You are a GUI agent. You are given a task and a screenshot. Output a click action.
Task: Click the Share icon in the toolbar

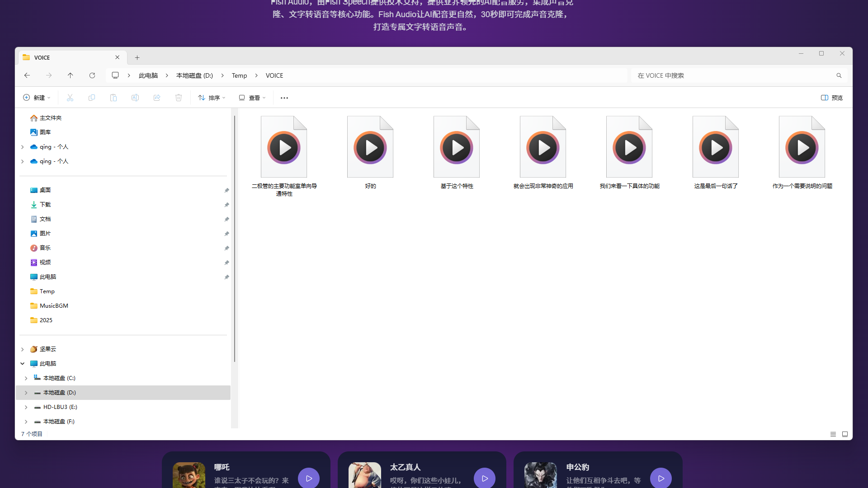157,98
